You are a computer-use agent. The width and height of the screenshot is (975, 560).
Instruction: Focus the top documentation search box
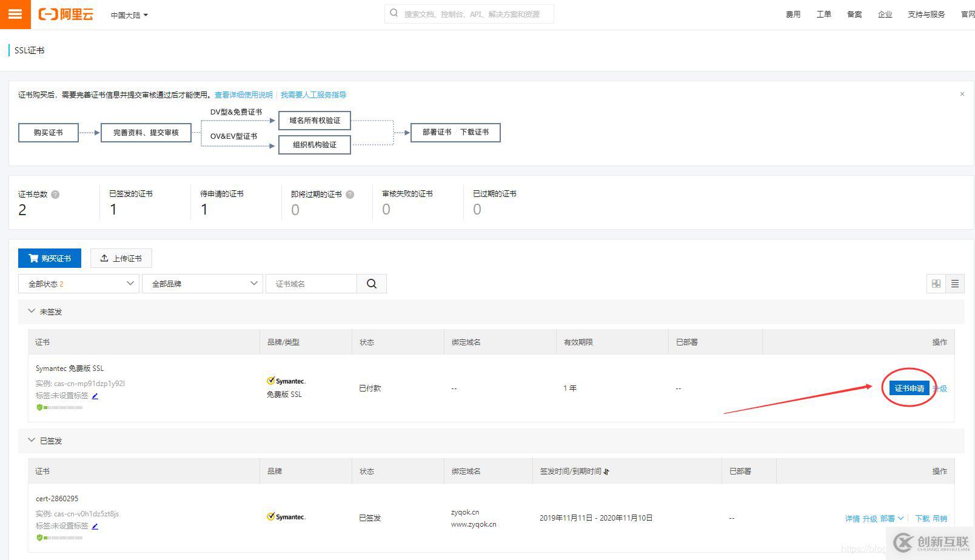pos(469,14)
